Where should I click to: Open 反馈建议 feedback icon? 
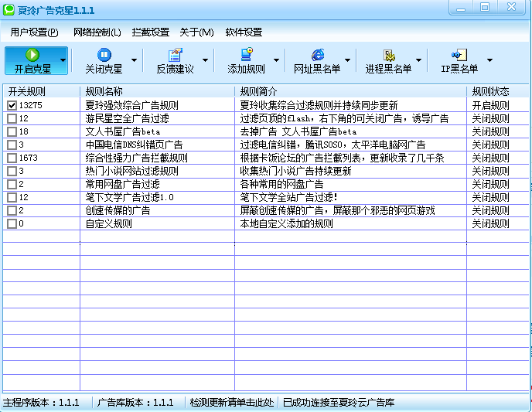(x=175, y=55)
